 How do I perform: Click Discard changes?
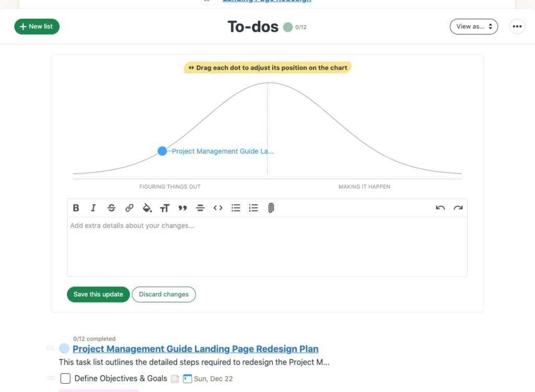pyautogui.click(x=164, y=294)
